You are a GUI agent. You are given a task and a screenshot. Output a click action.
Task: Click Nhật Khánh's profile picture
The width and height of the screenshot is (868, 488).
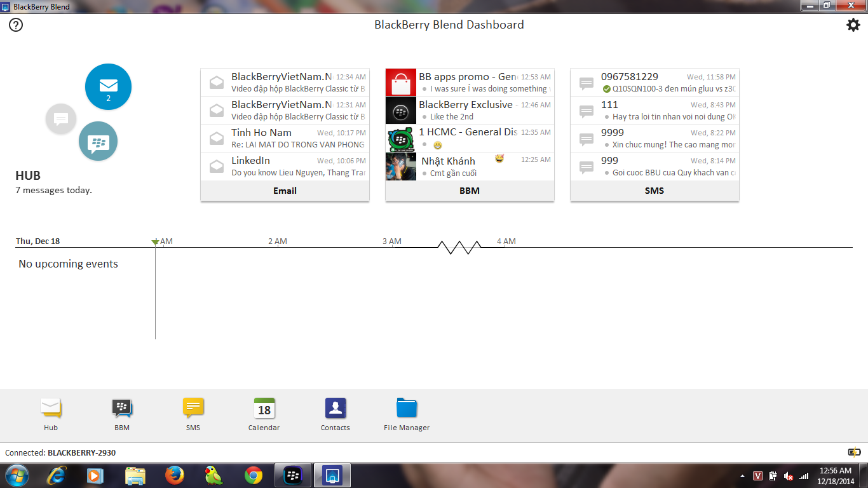point(401,166)
